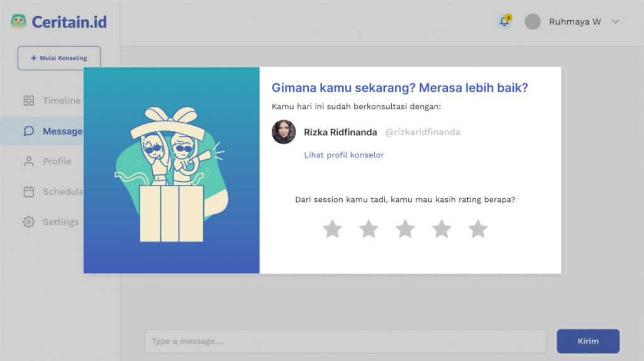Rate the session five stars
The height and width of the screenshot is (361, 644).
coord(478,229)
